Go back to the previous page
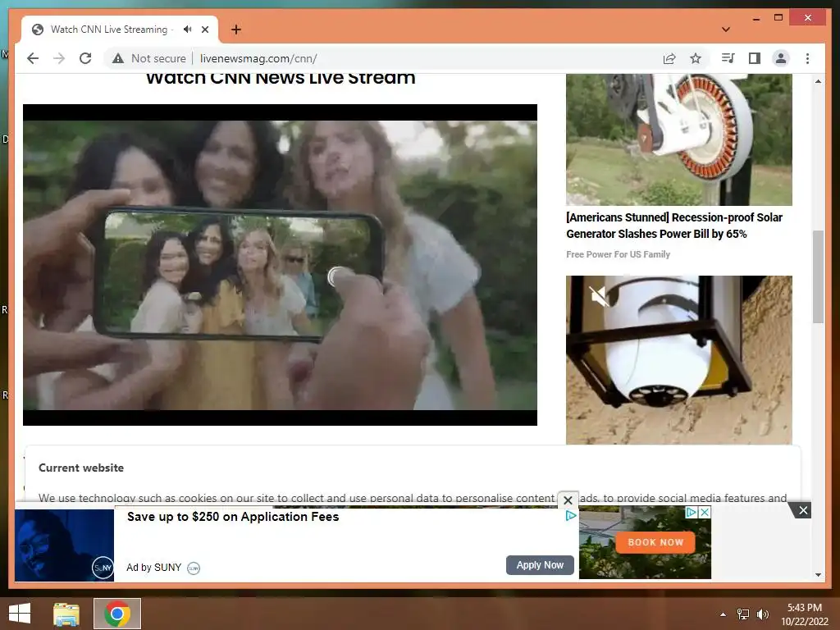Image resolution: width=840 pixels, height=630 pixels. click(x=33, y=58)
